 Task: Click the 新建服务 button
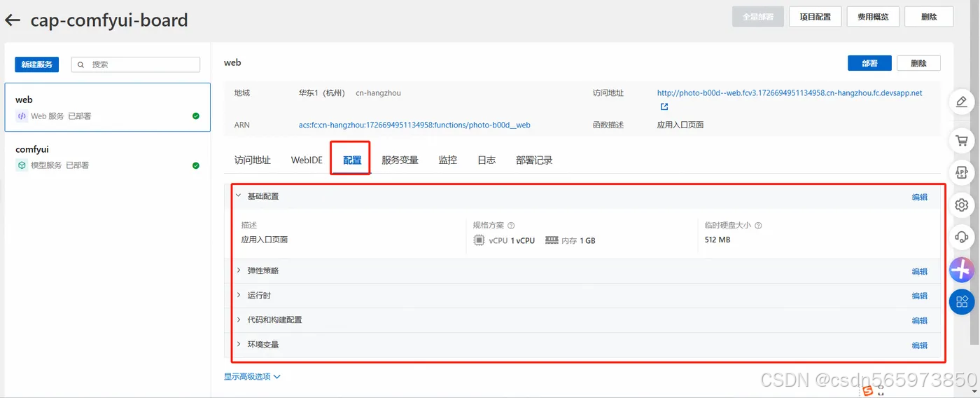pos(37,64)
